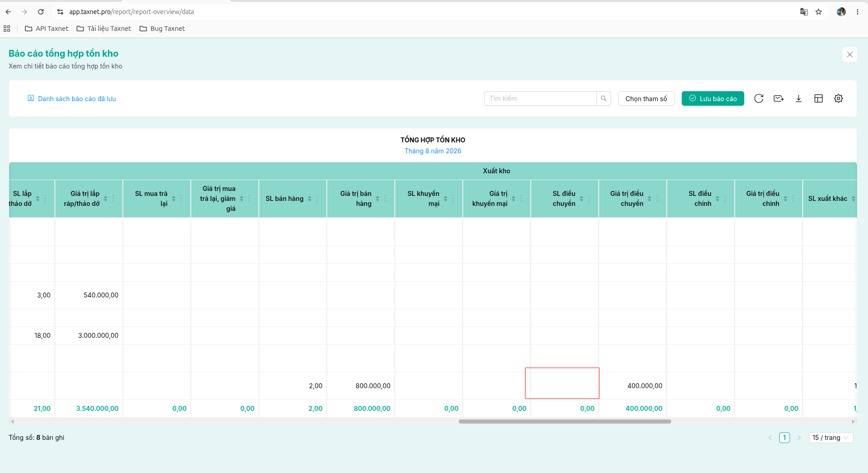Sort by the SL khuyến mại column
The image size is (868, 473).
[x=446, y=199]
